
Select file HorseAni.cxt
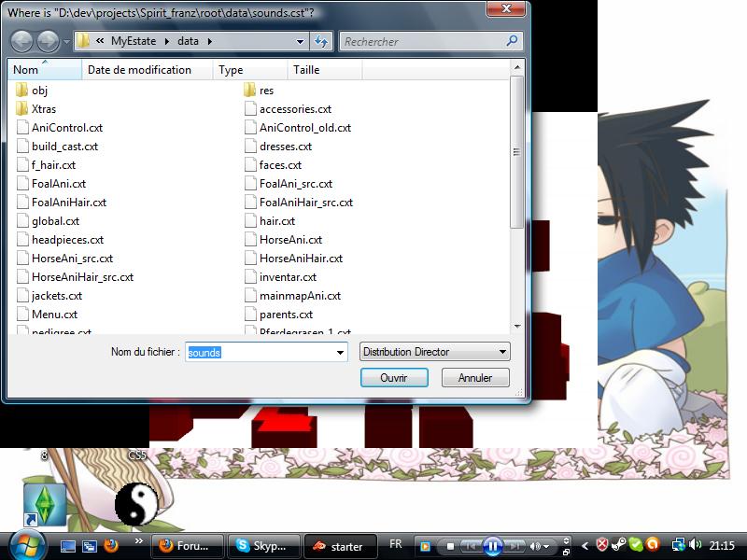[283, 240]
